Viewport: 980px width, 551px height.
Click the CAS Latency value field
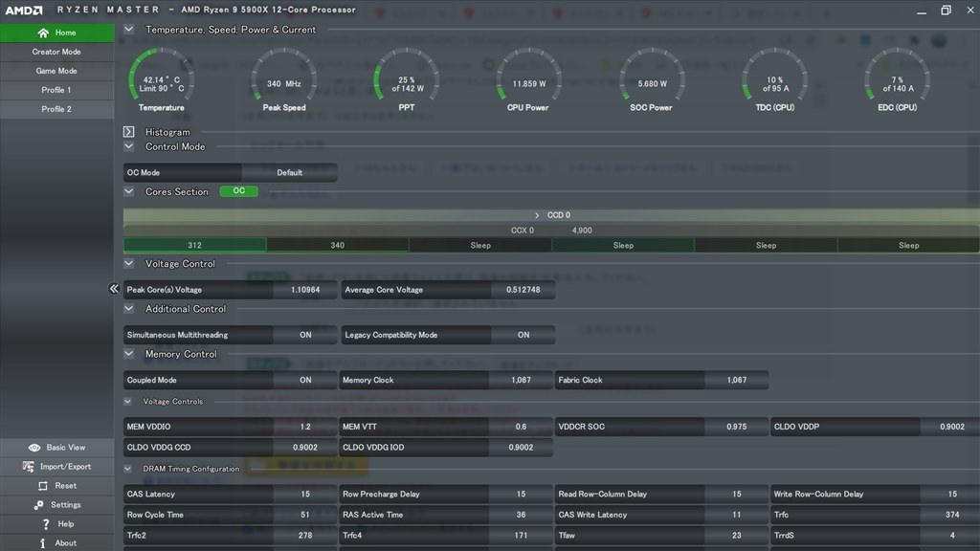pyautogui.click(x=305, y=495)
